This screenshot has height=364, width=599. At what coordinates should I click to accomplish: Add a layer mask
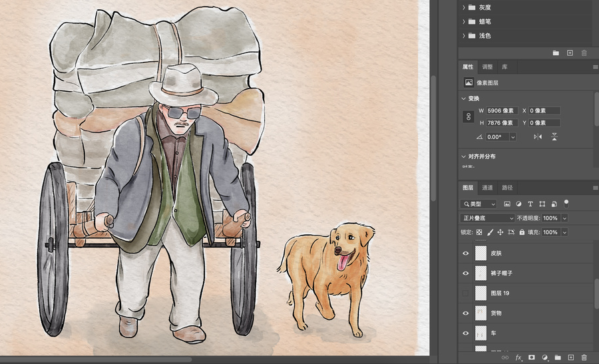pyautogui.click(x=531, y=357)
